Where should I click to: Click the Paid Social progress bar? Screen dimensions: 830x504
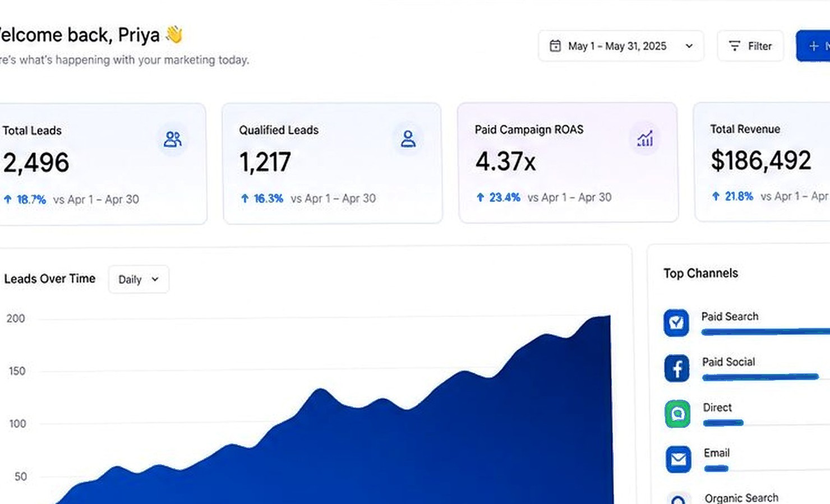coord(760,377)
